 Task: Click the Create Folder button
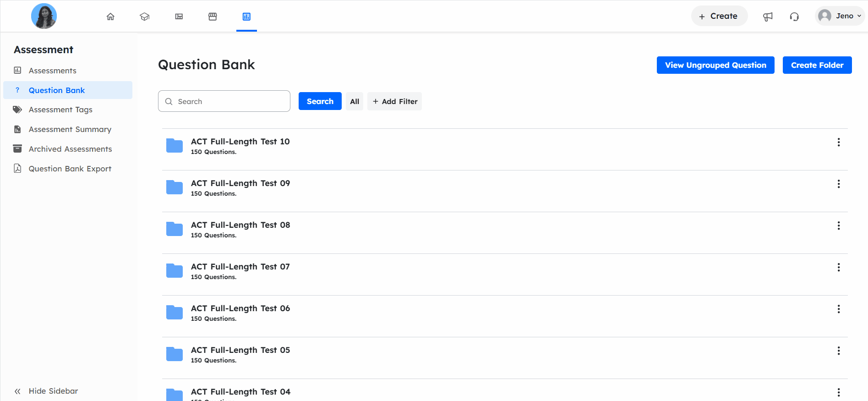[x=817, y=65]
